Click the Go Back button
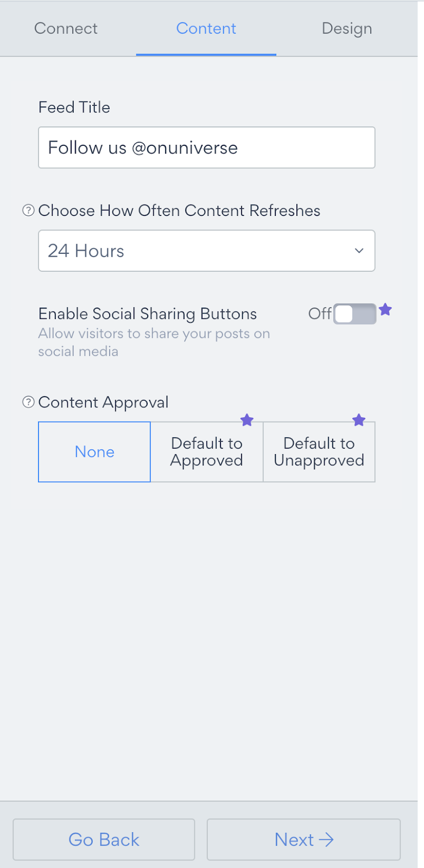424x868 pixels. (104, 840)
